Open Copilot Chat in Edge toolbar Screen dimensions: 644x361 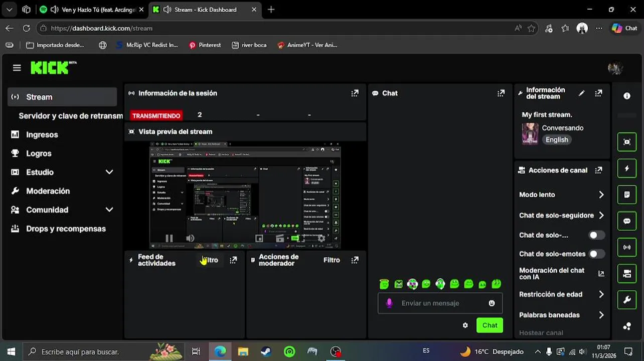pos(624,29)
